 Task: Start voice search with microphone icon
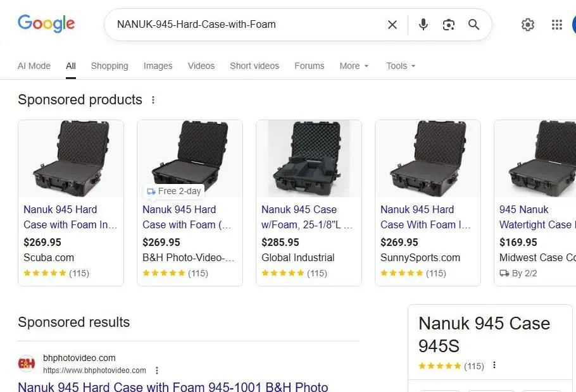(423, 25)
